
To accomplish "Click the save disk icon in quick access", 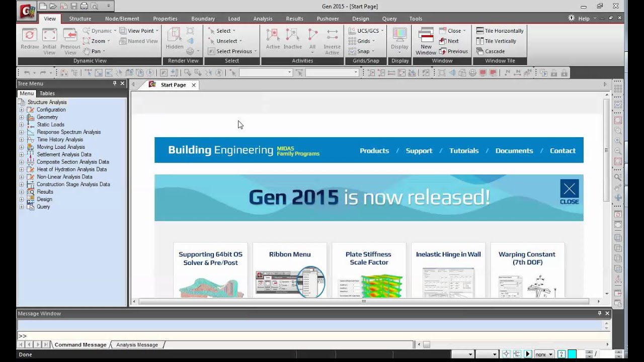I will pyautogui.click(x=74, y=6).
